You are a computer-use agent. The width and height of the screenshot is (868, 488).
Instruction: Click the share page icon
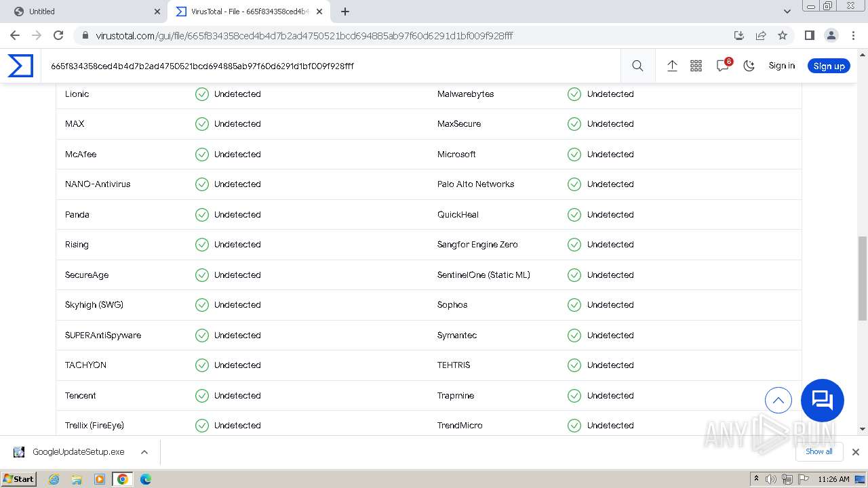point(761,35)
